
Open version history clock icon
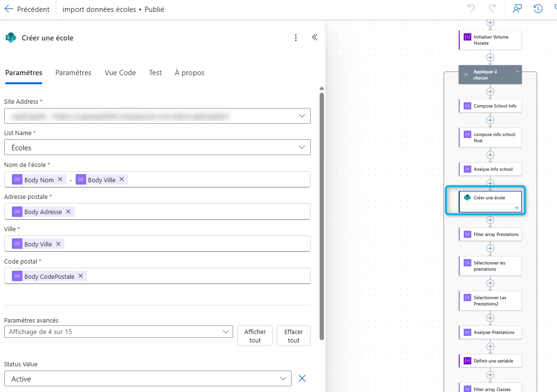click(x=538, y=9)
